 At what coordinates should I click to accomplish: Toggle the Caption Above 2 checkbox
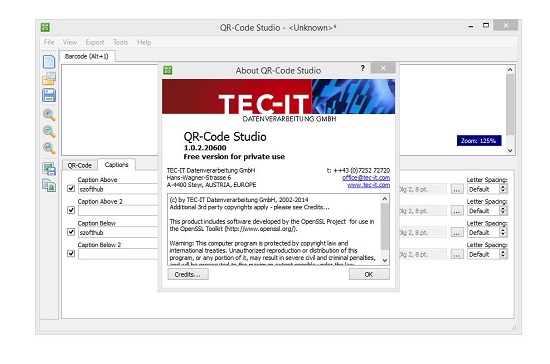click(x=71, y=210)
